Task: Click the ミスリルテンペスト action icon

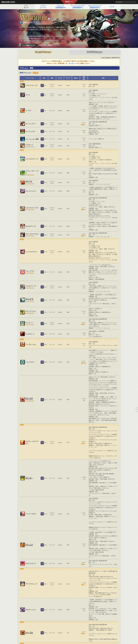Action: (23, 209)
